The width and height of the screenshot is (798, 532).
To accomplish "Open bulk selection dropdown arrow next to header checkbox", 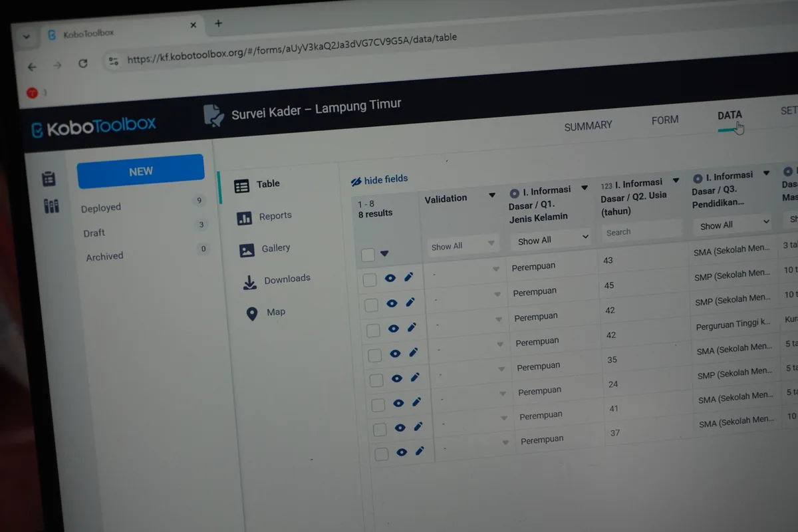I will click(384, 253).
